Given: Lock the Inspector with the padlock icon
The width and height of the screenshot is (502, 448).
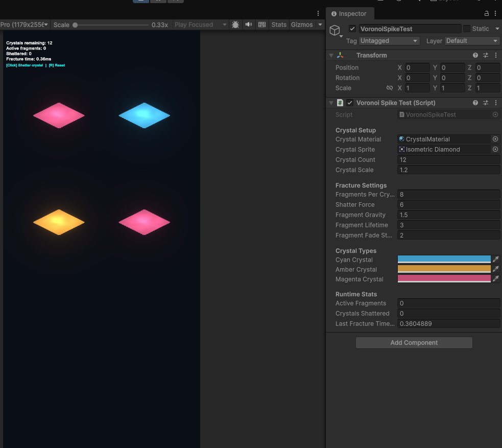Looking at the screenshot, I should coord(487,13).
